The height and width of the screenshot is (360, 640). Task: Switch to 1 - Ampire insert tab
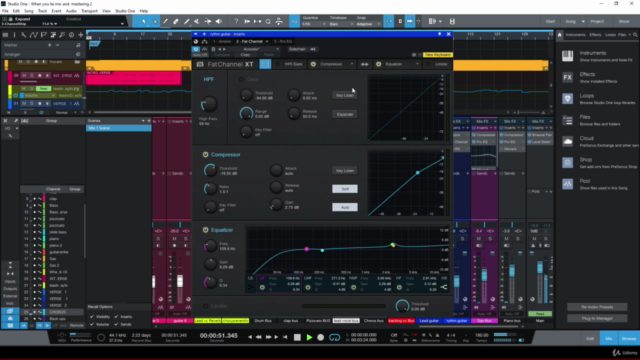coord(222,41)
